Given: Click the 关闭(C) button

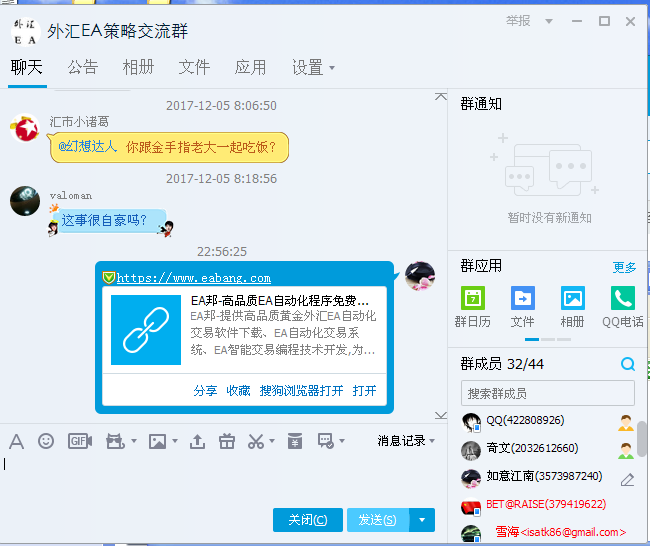Looking at the screenshot, I should pos(308,519).
